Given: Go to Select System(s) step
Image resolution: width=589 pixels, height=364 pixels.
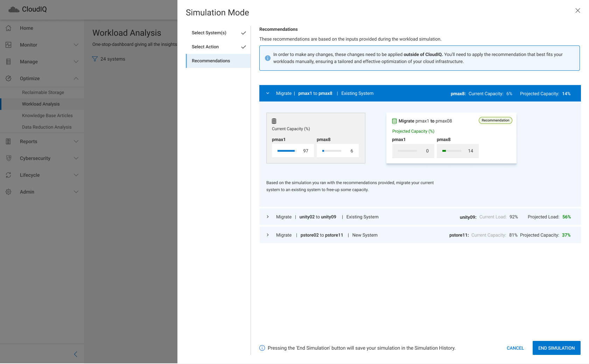Looking at the screenshot, I should 218,33.
